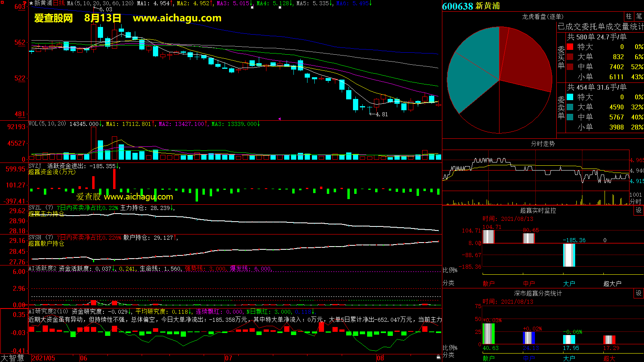Switch Dragon-Tiger panel to 笔 view

pos(639,16)
